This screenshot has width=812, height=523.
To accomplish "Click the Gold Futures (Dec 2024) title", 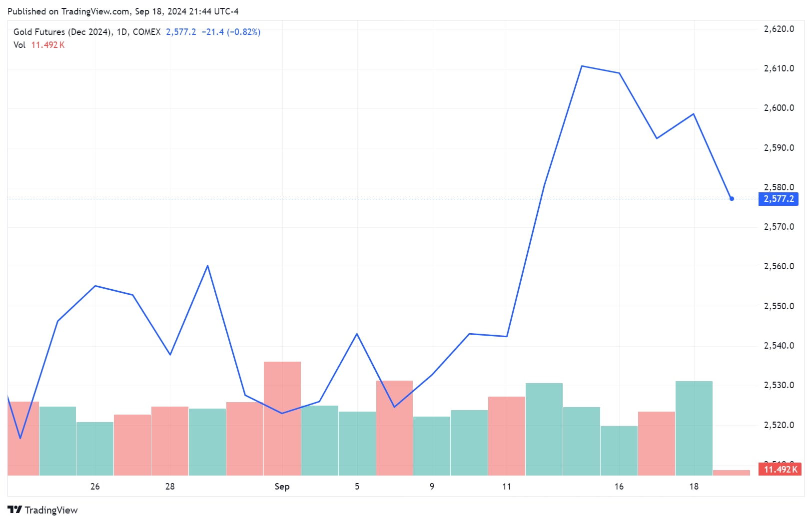I will [x=62, y=32].
